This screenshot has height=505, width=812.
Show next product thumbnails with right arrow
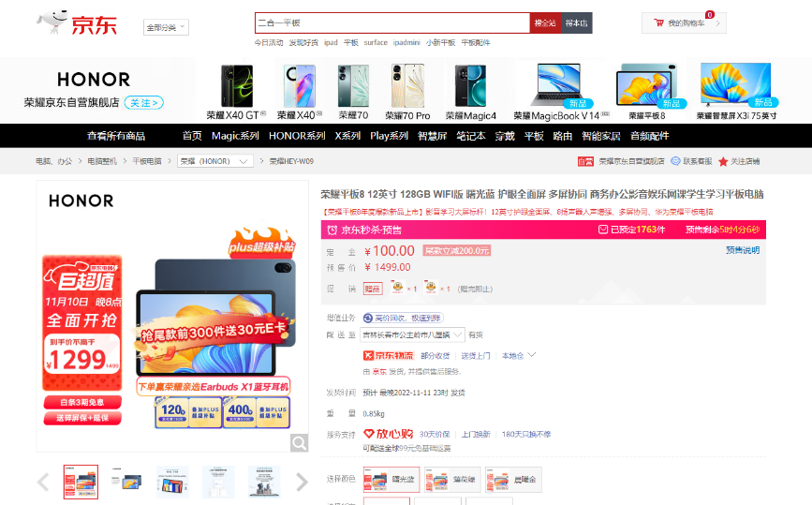click(x=302, y=482)
